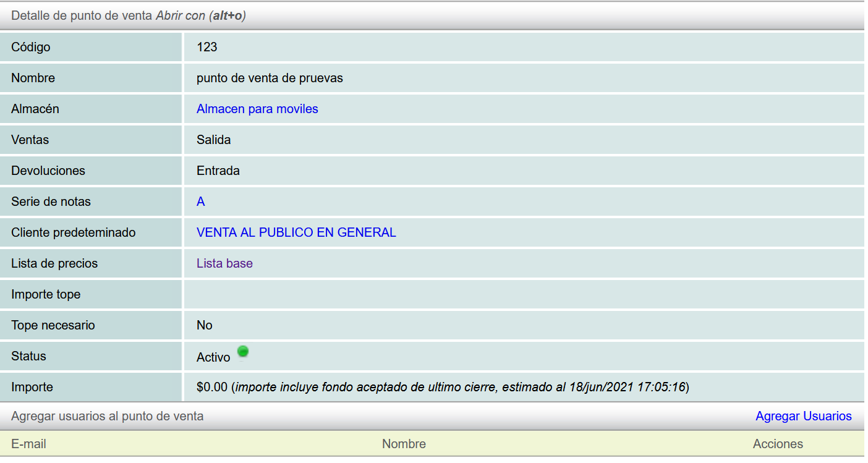Open the Lista base price list link
The width and height of the screenshot is (868, 463).
[x=224, y=263]
